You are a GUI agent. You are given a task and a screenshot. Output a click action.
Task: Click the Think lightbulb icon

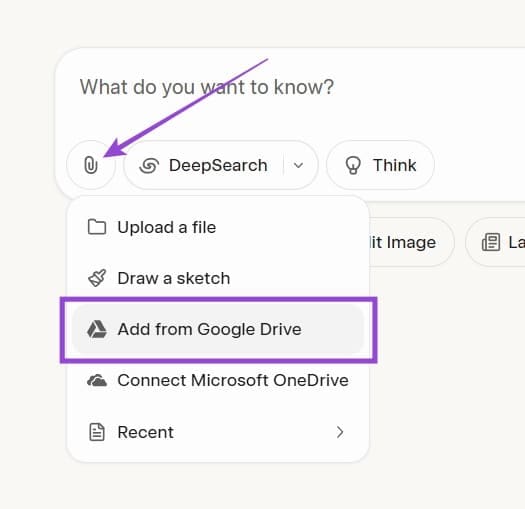coord(353,165)
